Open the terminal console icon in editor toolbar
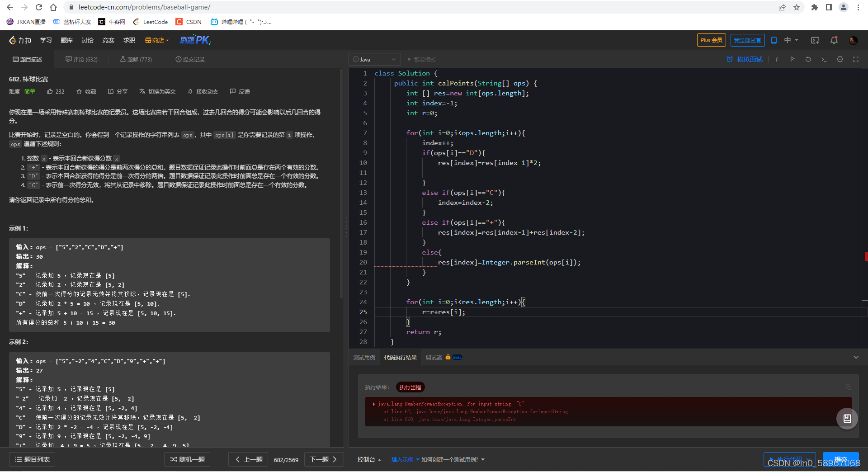868x472 pixels. tap(824, 59)
